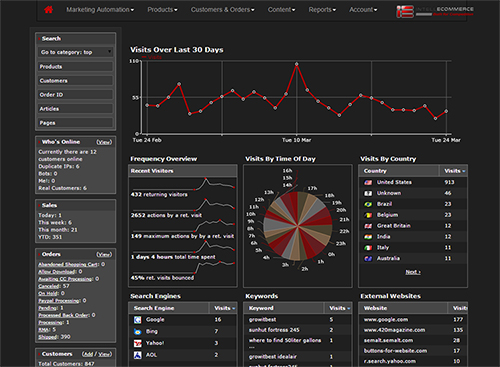The image size is (500, 367).
Task: Open the Pending orders link
Action: (x=48, y=308)
